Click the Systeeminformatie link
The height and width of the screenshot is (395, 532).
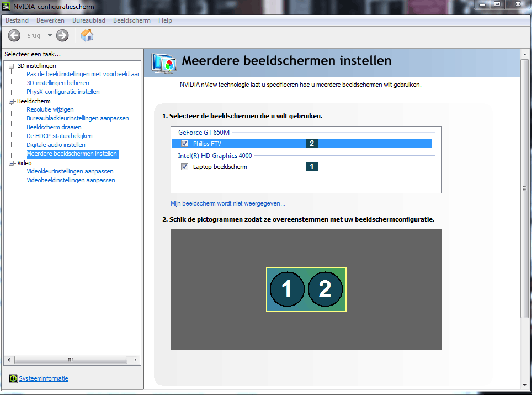coord(44,378)
